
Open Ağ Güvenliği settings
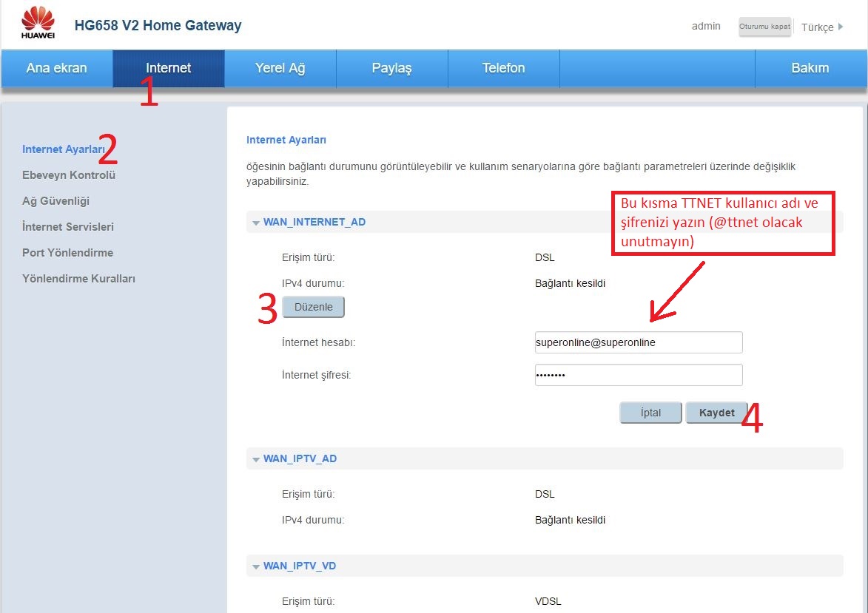56,201
